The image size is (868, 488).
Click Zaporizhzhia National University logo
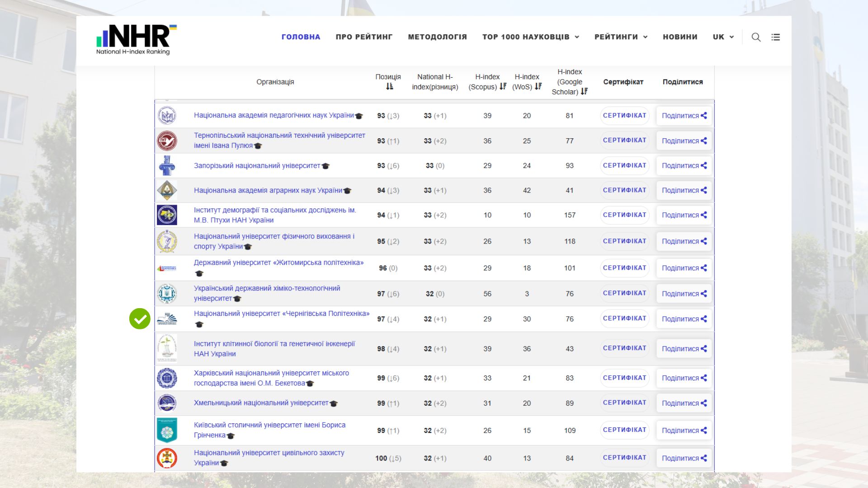pos(167,166)
